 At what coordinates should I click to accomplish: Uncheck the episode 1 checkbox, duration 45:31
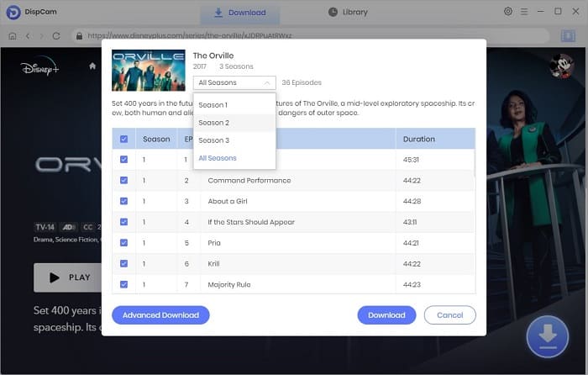point(123,160)
